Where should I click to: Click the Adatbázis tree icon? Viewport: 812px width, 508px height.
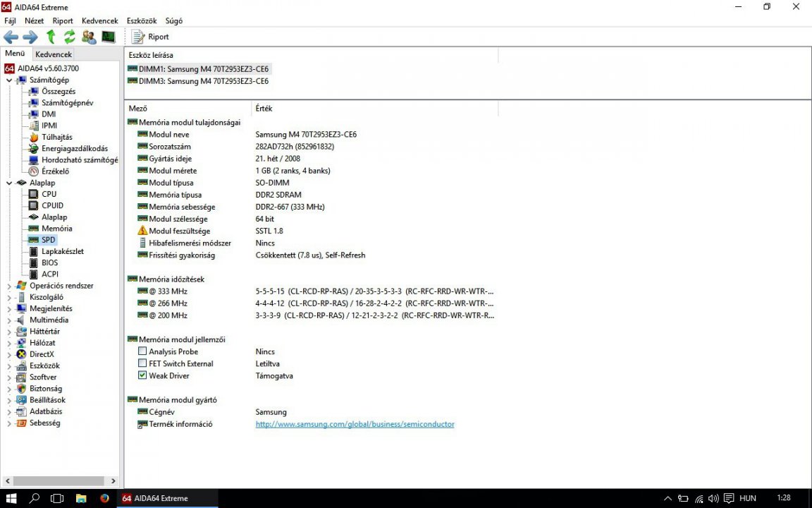click(21, 411)
